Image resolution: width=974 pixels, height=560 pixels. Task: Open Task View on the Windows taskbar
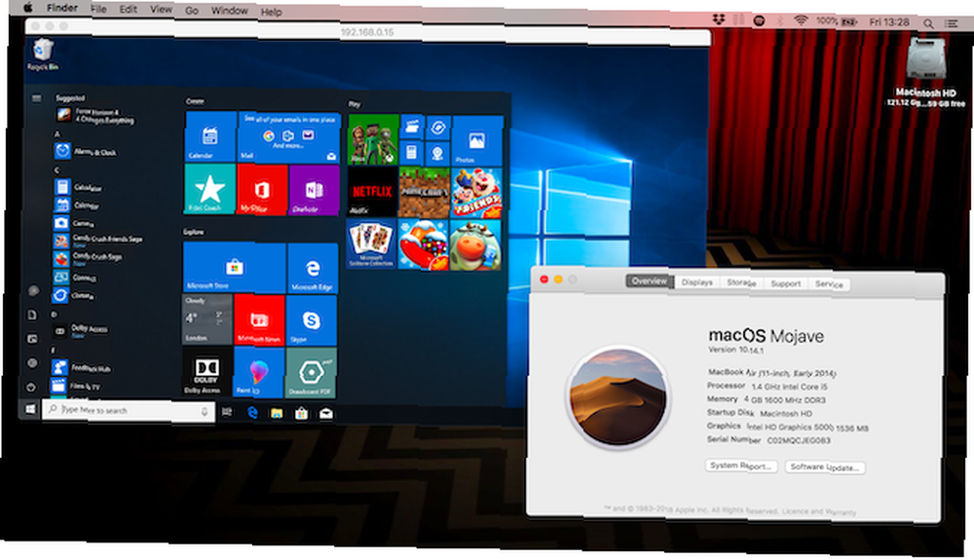pos(227,412)
